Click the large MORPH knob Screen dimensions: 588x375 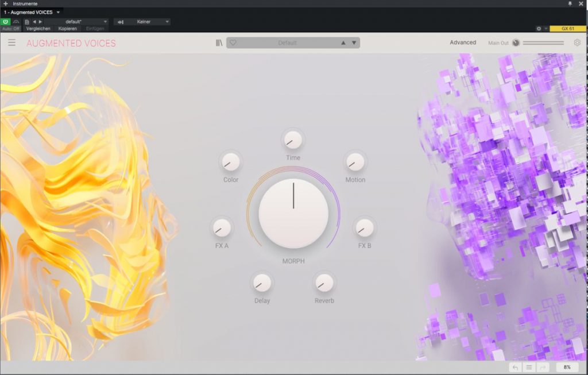293,214
